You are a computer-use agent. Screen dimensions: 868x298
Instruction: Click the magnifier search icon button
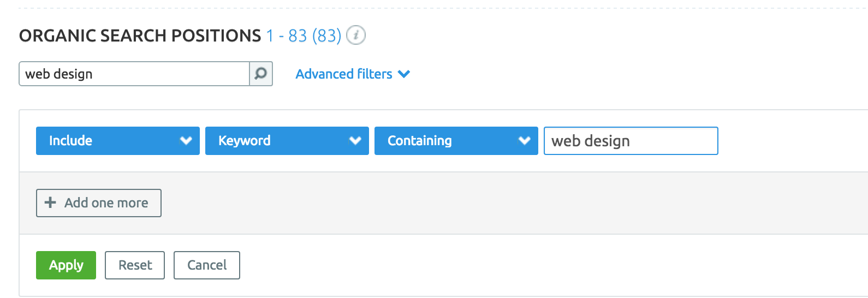(261, 74)
